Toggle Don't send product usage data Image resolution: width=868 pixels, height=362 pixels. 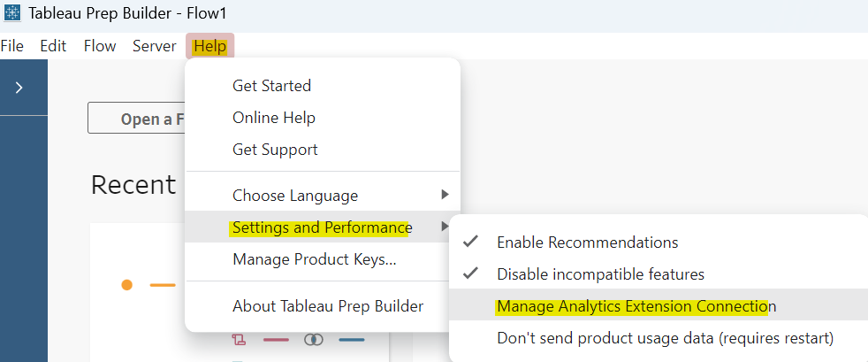(x=665, y=338)
